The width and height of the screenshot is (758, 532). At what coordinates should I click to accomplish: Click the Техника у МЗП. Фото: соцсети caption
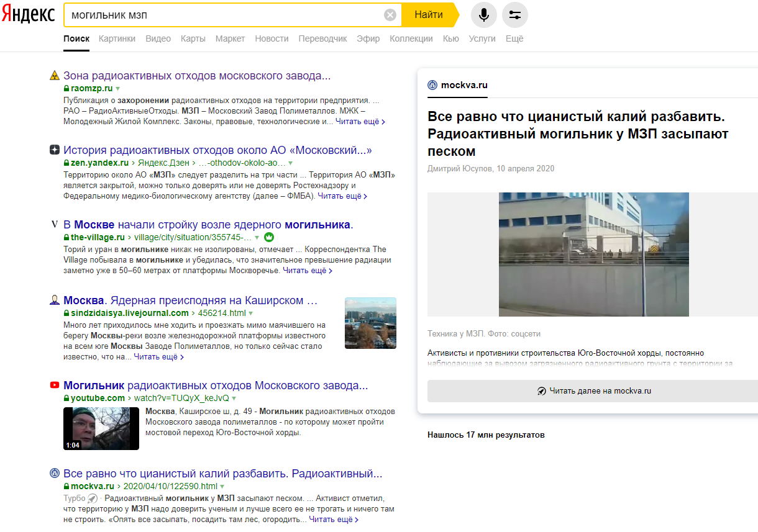[484, 333]
